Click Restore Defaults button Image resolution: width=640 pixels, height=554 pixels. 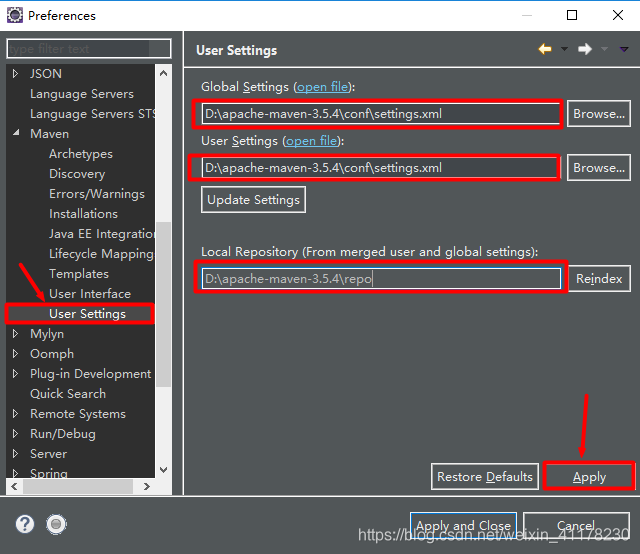point(485,476)
